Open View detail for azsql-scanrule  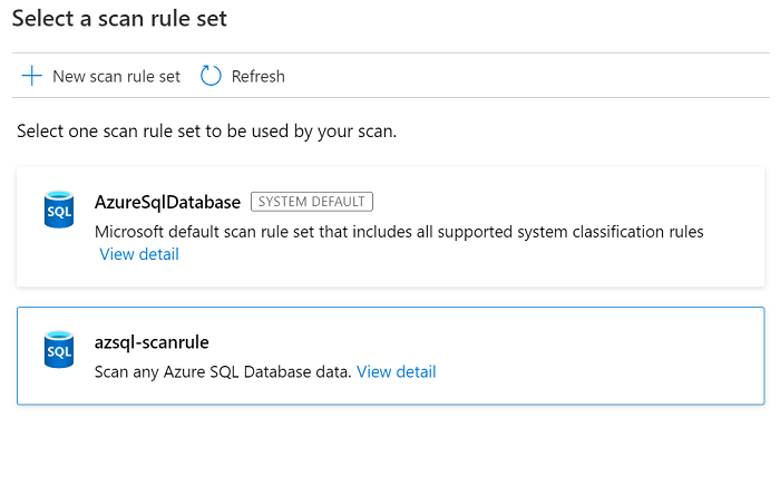396,372
